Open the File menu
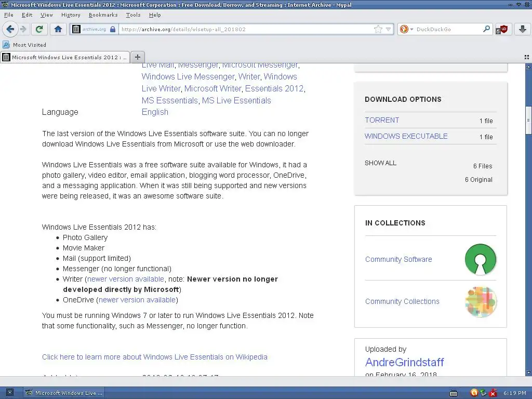This screenshot has width=532, height=399. tap(8, 15)
